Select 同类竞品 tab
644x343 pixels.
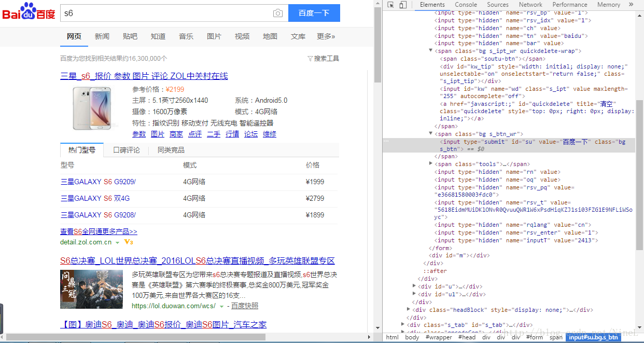[171, 150]
